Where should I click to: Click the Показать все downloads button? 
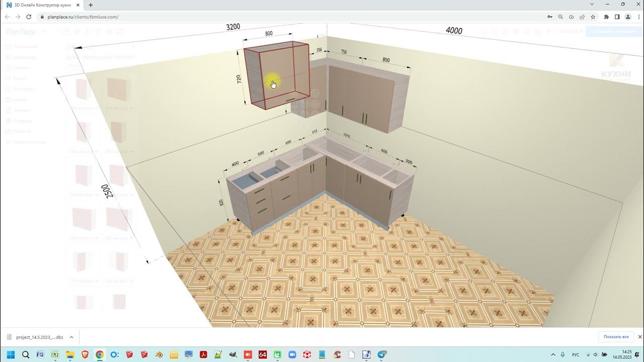(x=616, y=337)
